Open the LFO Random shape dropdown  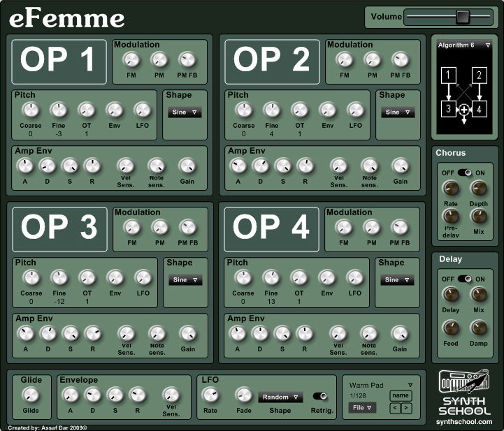click(x=280, y=397)
